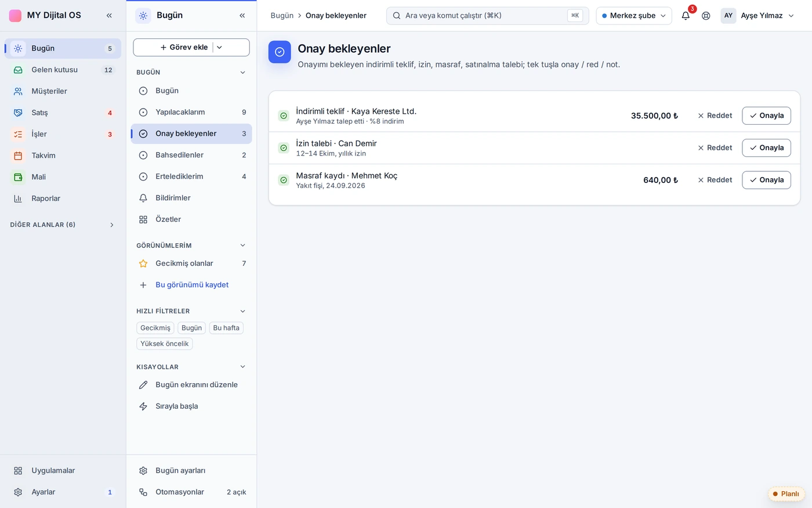Open the Ertelediklerim list
This screenshot has height=508, width=812.
tap(191, 176)
